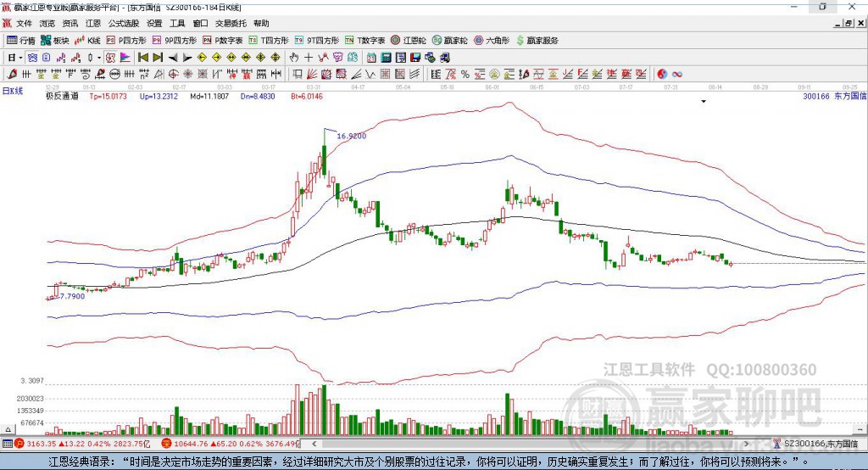
Task: Expand the 日 period dropdown
Action: click(x=20, y=58)
